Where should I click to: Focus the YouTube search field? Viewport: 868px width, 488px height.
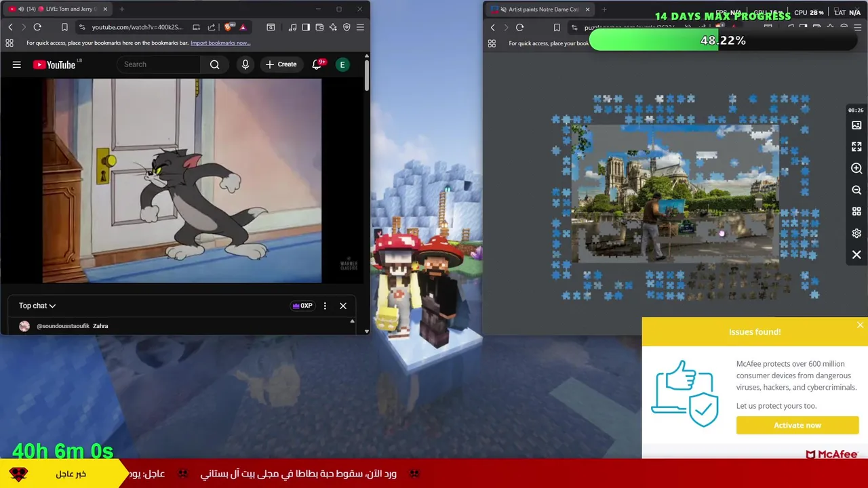160,64
